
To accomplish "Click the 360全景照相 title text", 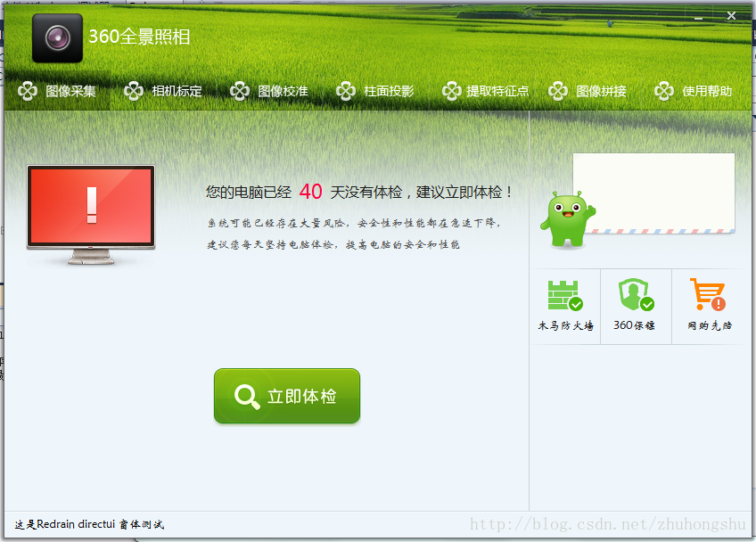I will pos(139,37).
